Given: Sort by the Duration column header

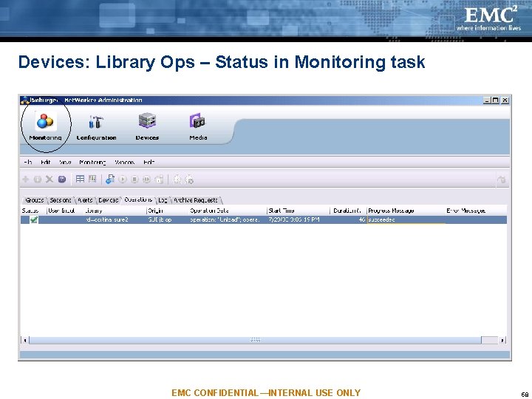Looking at the screenshot, I should click(x=348, y=211).
